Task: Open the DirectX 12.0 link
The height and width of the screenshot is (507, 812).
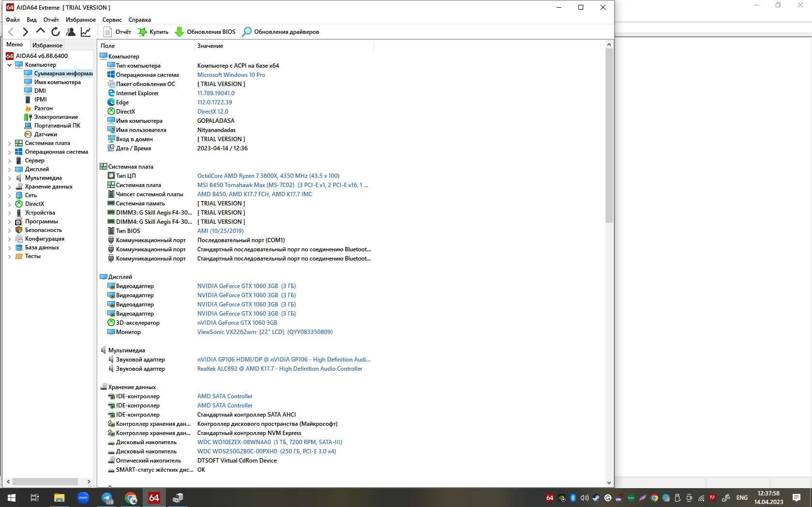Action: [x=213, y=112]
